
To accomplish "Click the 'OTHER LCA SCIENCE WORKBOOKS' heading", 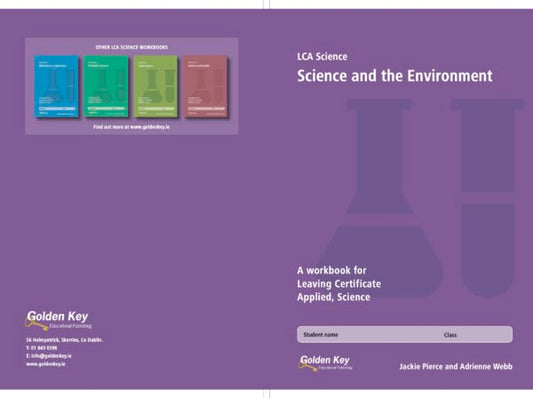I will click(x=132, y=47).
